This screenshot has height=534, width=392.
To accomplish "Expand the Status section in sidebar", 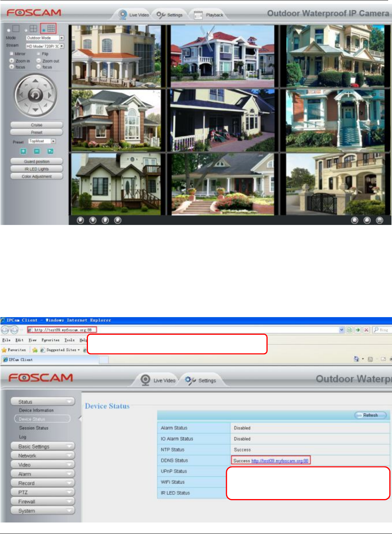I will coord(43,402).
